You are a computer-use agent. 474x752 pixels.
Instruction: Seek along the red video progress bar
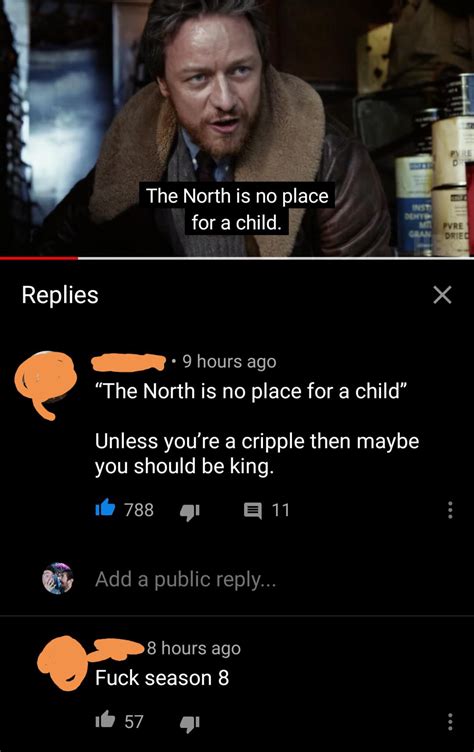tap(237, 258)
